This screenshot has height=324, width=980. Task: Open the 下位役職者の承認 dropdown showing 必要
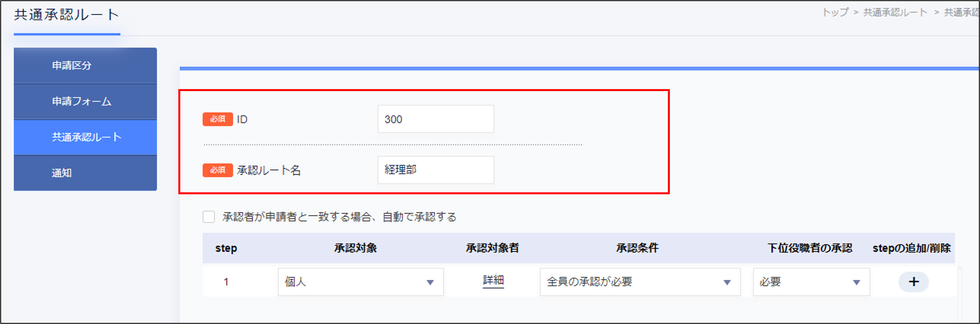tap(811, 282)
